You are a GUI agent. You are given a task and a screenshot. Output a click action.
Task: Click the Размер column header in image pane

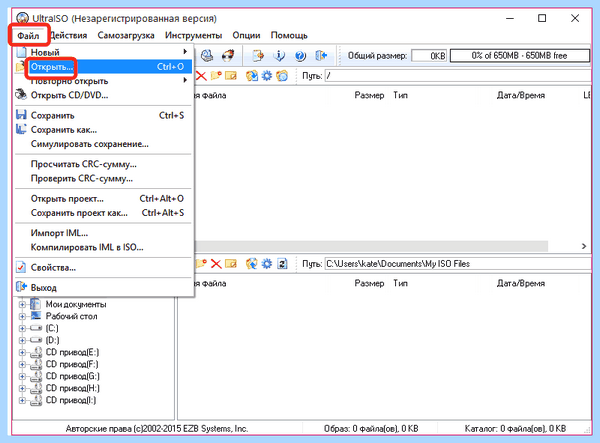point(369,95)
